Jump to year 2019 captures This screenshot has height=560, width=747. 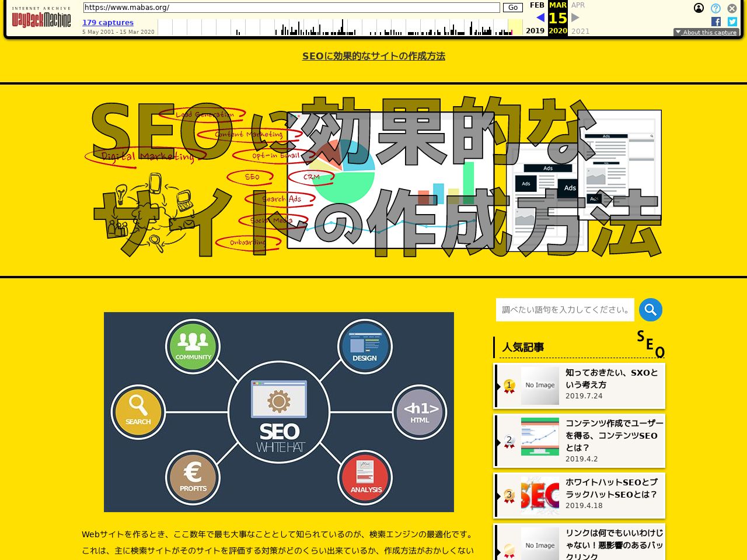535,31
